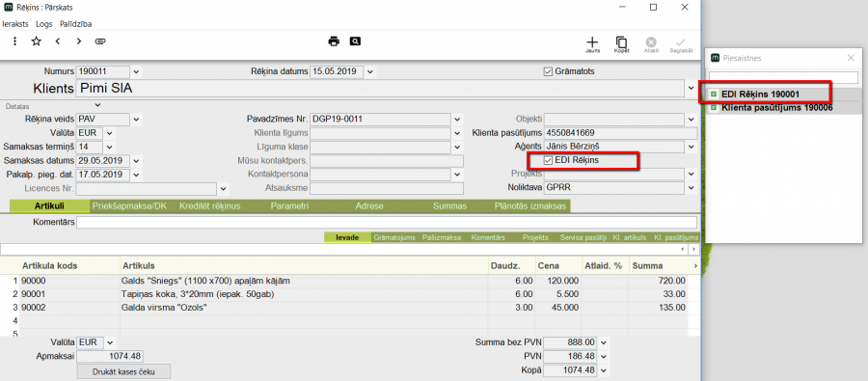
Task: Select the Grāmatojums sub-tab
Action: coord(394,237)
